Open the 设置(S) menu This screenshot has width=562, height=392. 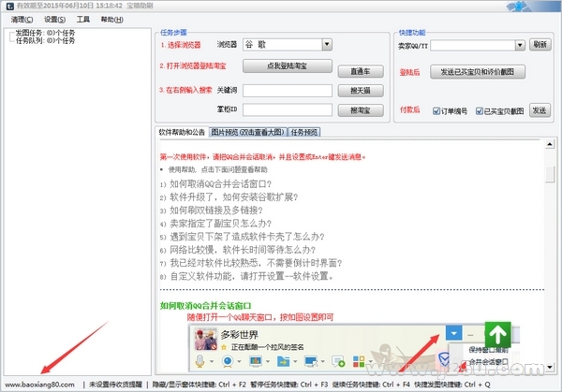click(54, 20)
